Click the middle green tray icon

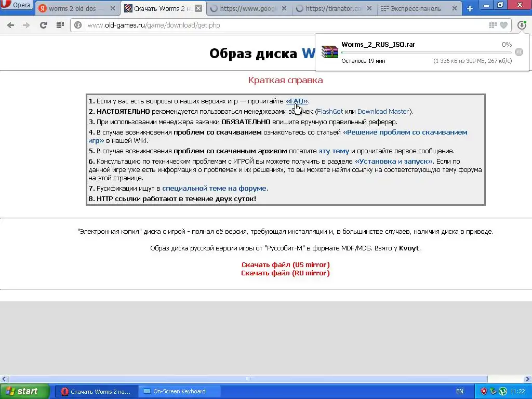point(493,392)
